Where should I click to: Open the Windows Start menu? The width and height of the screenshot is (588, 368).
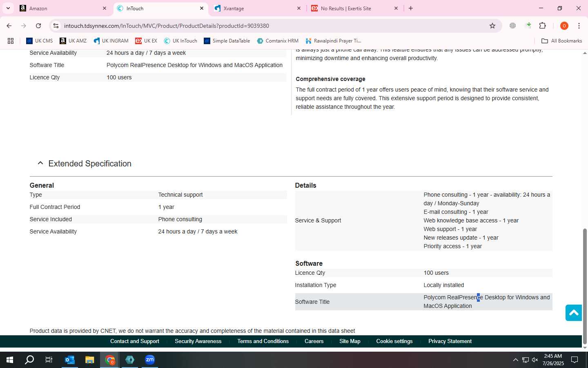10,360
